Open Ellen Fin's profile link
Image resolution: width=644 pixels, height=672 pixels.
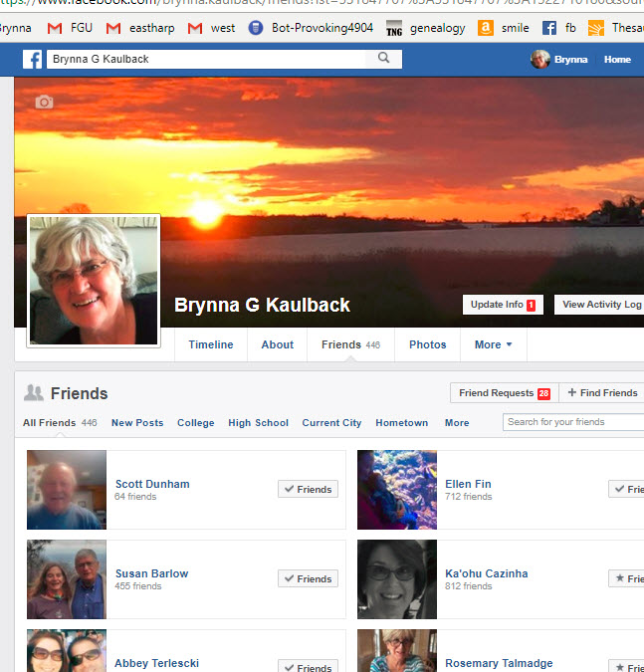(x=468, y=484)
